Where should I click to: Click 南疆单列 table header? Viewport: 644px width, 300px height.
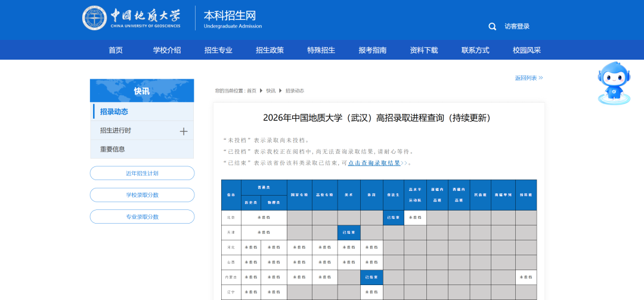coord(503,195)
